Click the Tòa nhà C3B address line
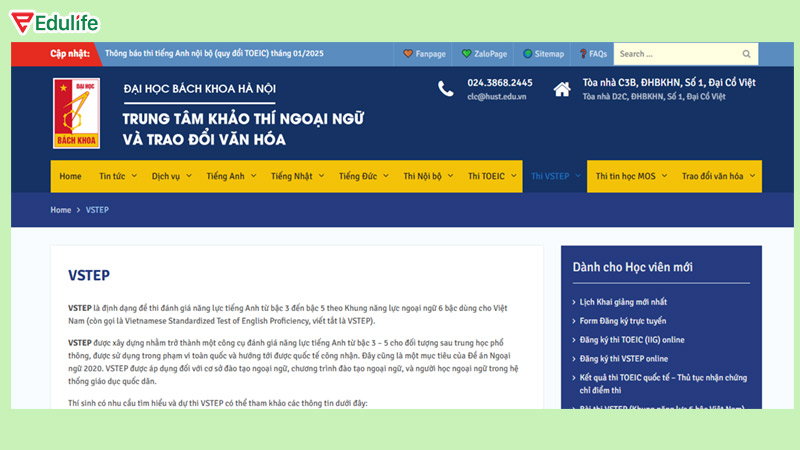This screenshot has width=800, height=450. click(x=669, y=83)
